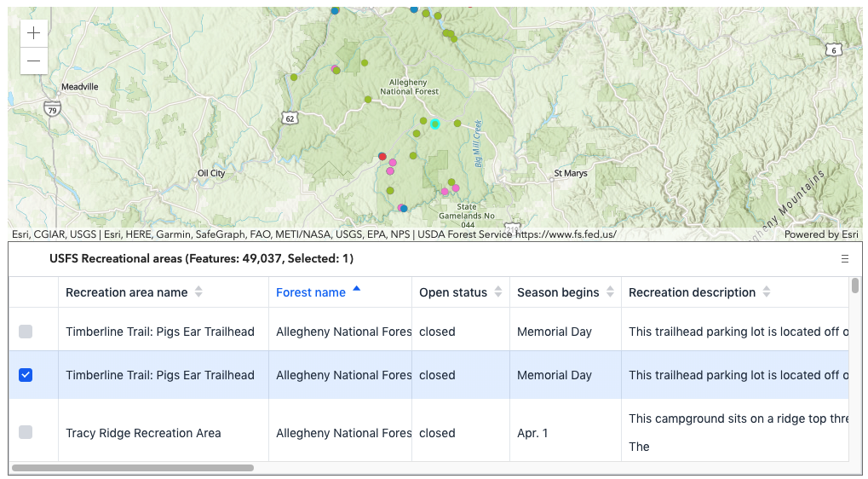Click the Interstate 79 shield icon
Viewport: 868px width, 479px height.
[x=53, y=109]
